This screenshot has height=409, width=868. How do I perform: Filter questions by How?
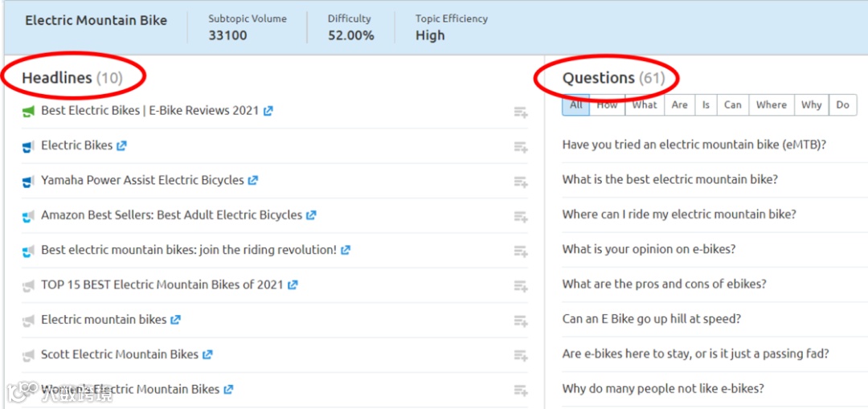pyautogui.click(x=608, y=105)
